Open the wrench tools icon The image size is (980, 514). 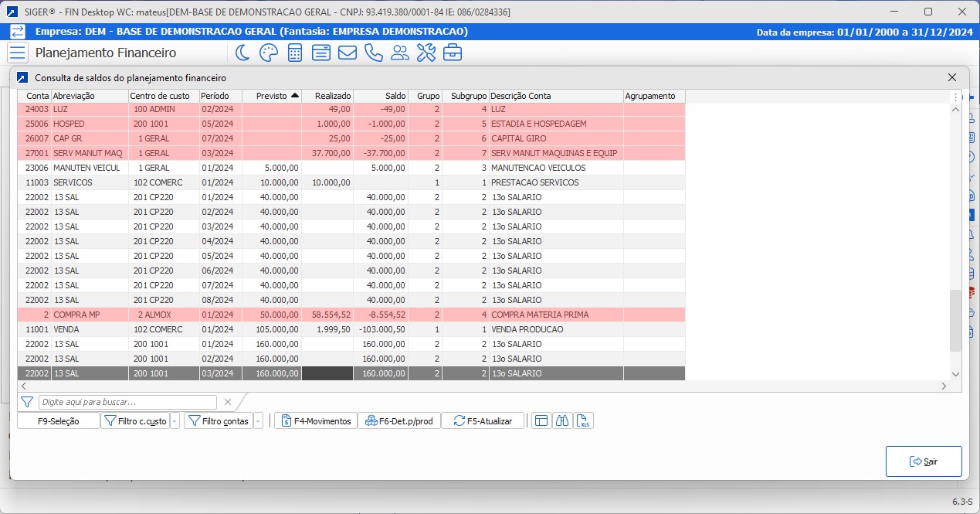(x=426, y=53)
